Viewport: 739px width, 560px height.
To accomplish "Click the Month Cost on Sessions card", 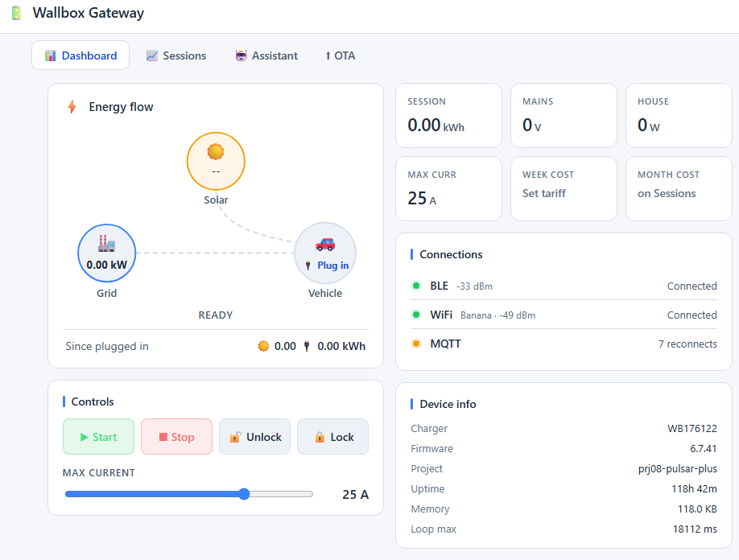I will [x=679, y=188].
